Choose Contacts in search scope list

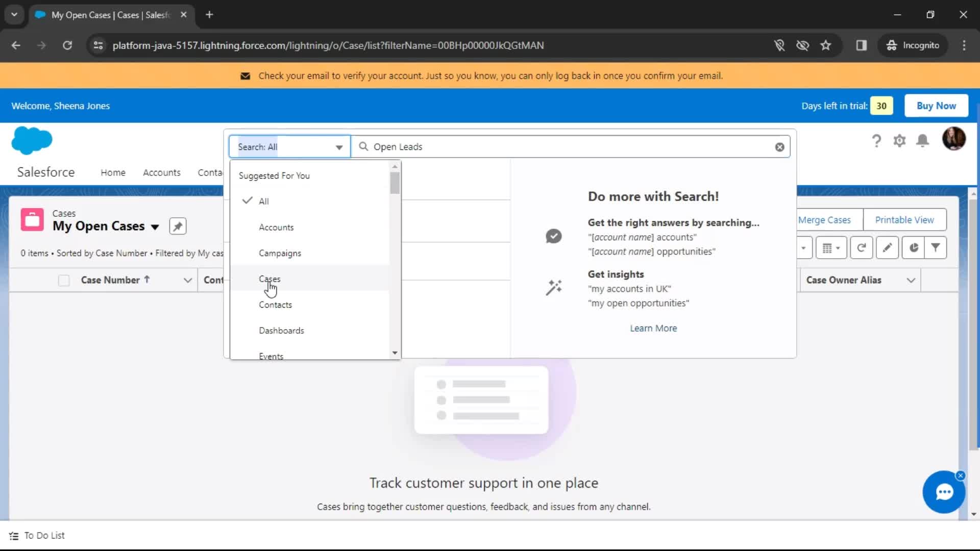point(310,305)
